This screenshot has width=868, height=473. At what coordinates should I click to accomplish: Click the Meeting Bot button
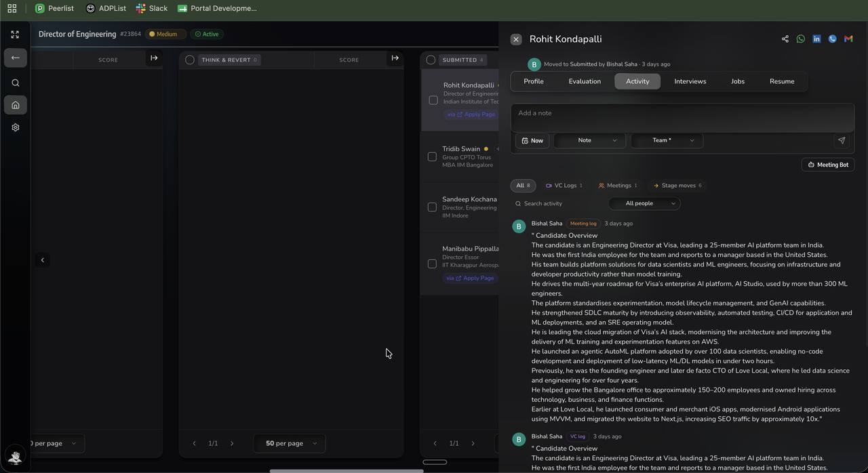[x=828, y=165]
